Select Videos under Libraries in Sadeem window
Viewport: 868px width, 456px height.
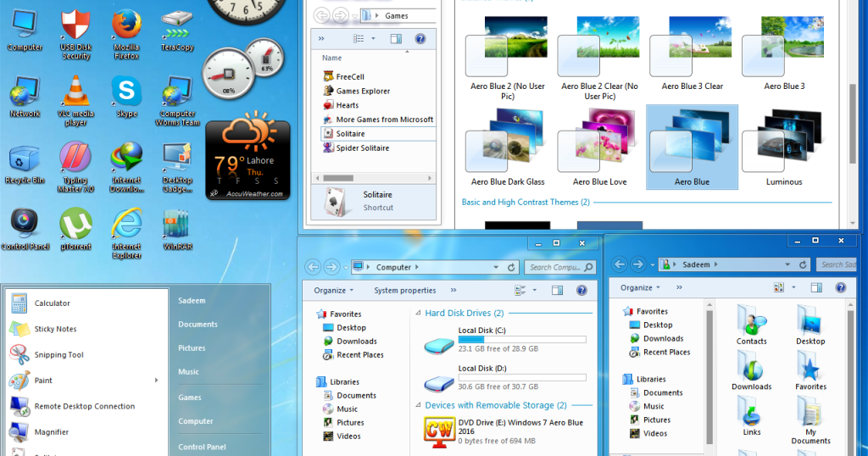coord(655,434)
